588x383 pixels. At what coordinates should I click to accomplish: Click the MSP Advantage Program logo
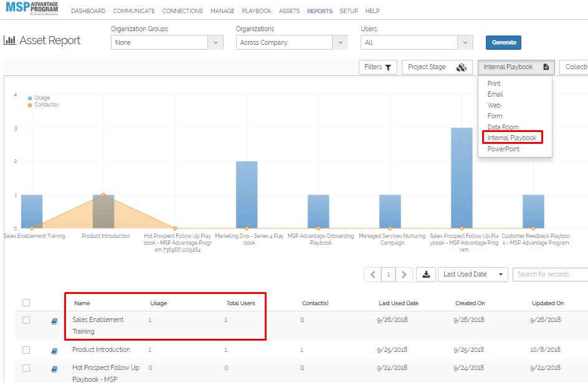pos(32,8)
